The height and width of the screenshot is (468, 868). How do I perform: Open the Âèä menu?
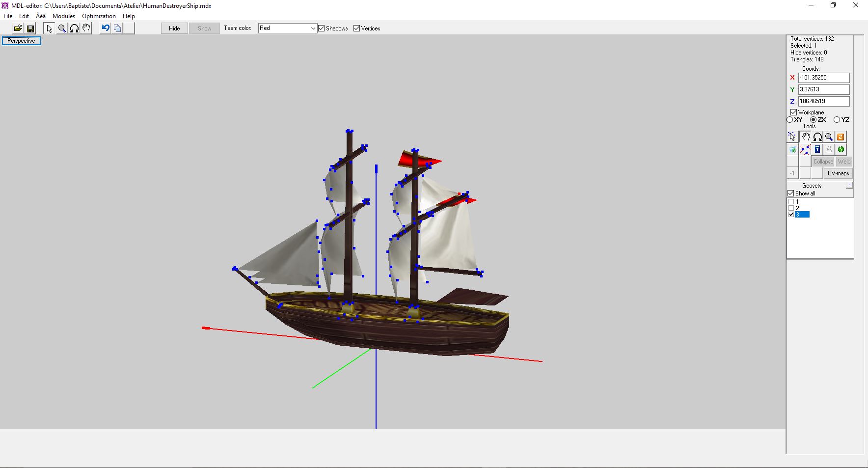pos(41,16)
